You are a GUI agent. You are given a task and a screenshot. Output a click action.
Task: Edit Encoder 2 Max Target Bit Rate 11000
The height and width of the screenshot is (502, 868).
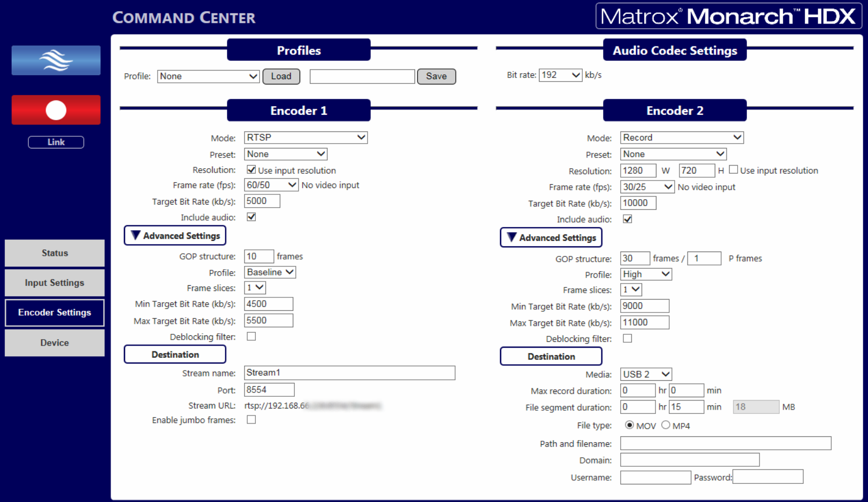pos(645,323)
